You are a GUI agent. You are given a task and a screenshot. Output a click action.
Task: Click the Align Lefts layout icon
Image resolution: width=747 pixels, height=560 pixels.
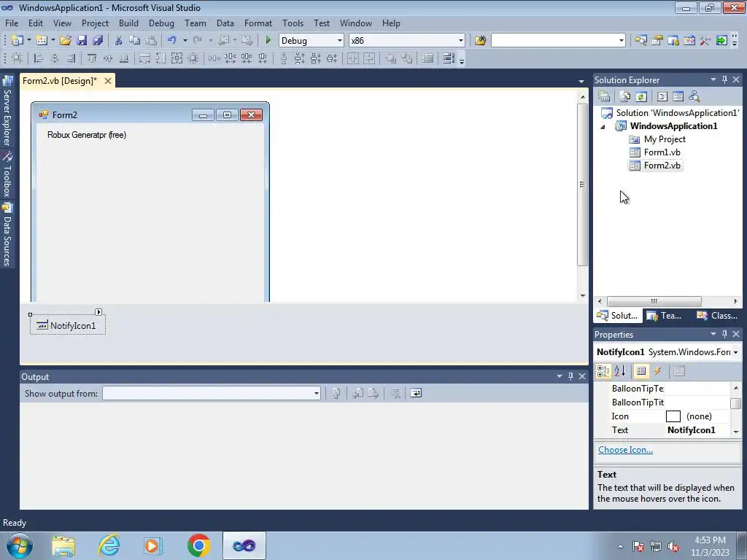tap(39, 58)
